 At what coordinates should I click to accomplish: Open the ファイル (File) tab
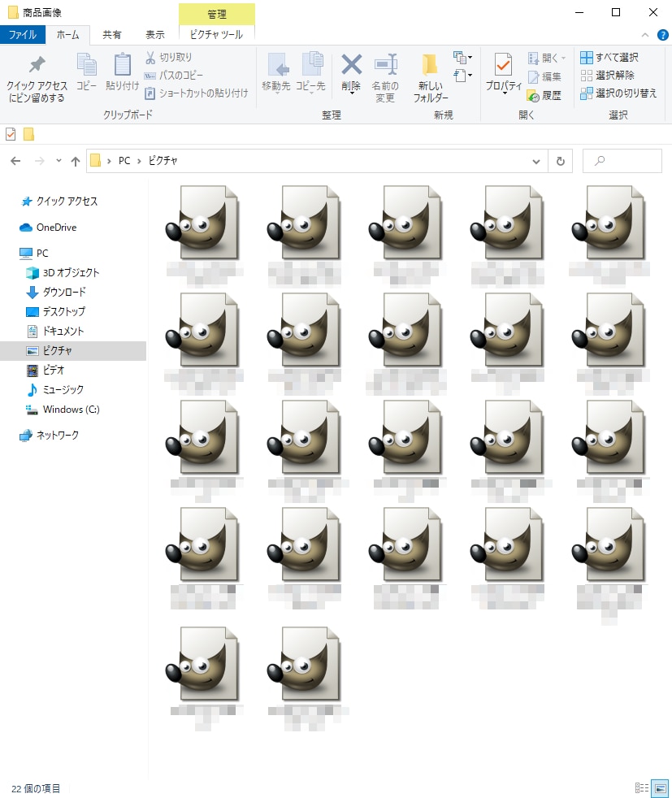[x=23, y=35]
